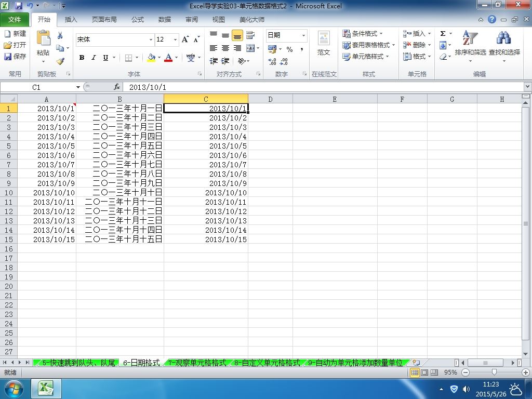Click the Fill down-arrow icon in 编辑 group
This screenshot has height=399, width=532.
tap(443, 45)
